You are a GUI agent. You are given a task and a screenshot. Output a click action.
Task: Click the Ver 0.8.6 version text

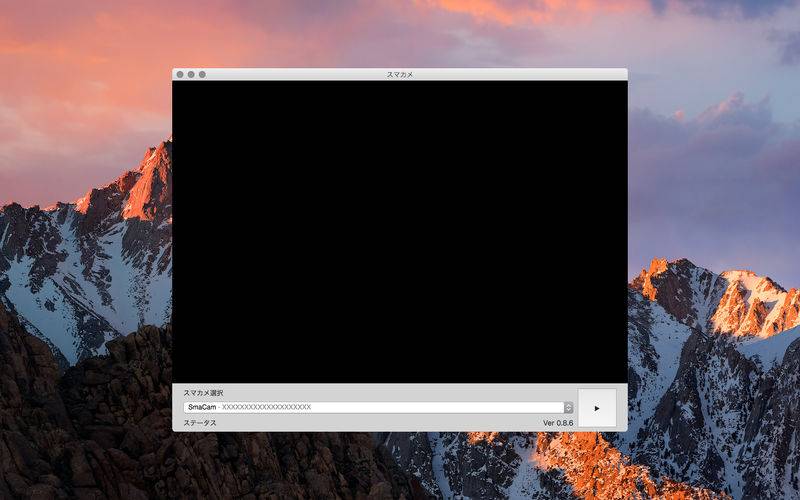(558, 423)
